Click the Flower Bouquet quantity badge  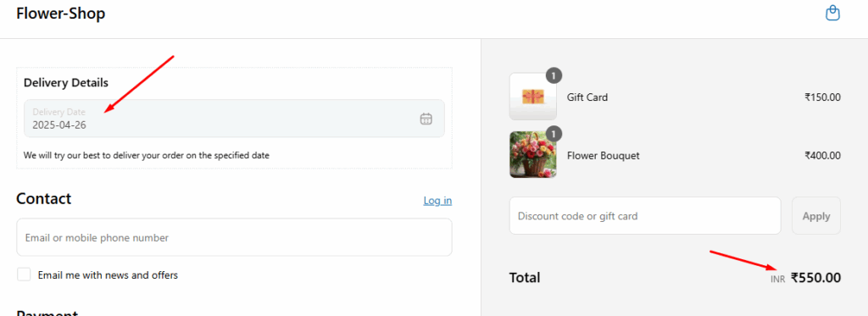click(554, 133)
